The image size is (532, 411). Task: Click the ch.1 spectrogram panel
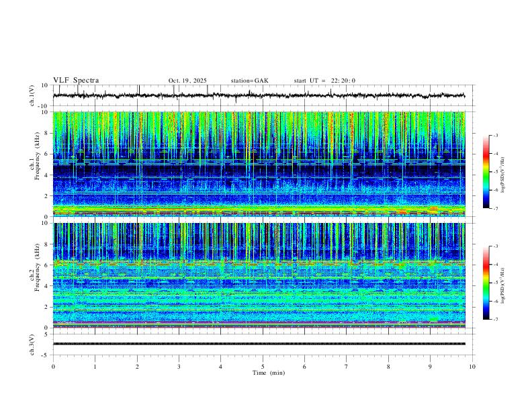tap(259, 164)
